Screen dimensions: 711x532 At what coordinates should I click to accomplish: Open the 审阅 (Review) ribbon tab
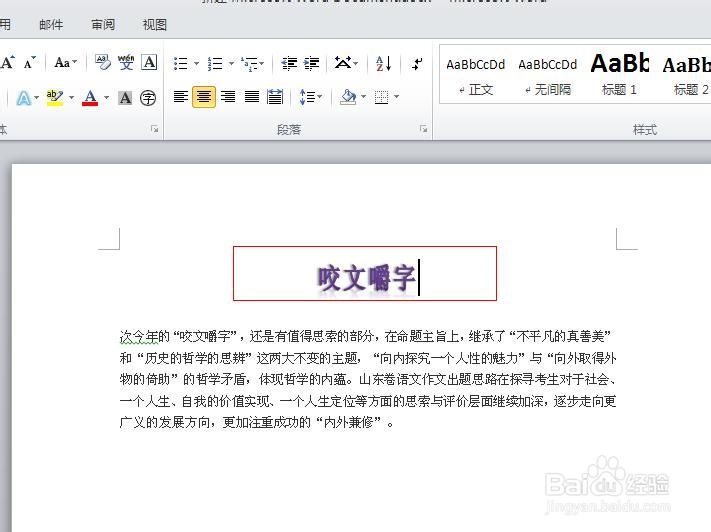pyautogui.click(x=103, y=24)
